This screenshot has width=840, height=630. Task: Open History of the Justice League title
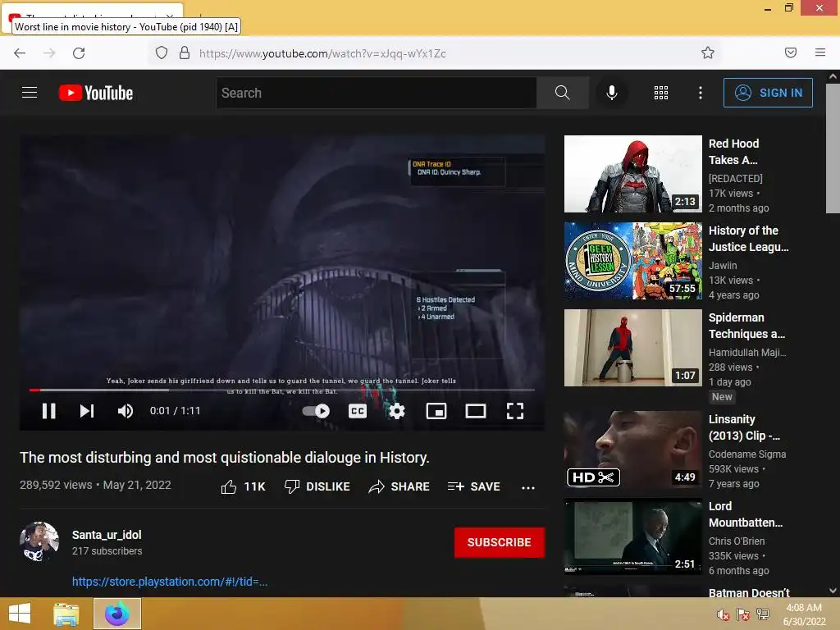pyautogui.click(x=748, y=239)
